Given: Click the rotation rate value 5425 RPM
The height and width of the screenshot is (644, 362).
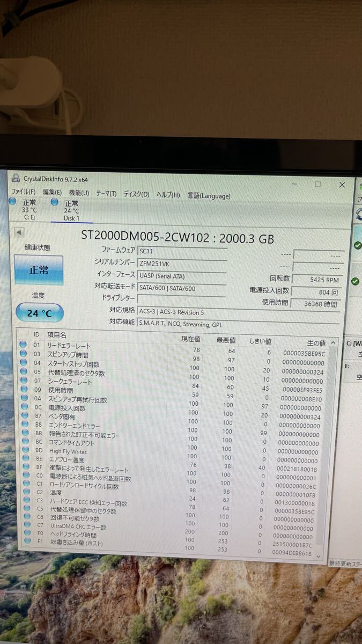Looking at the screenshot, I should [x=317, y=279].
